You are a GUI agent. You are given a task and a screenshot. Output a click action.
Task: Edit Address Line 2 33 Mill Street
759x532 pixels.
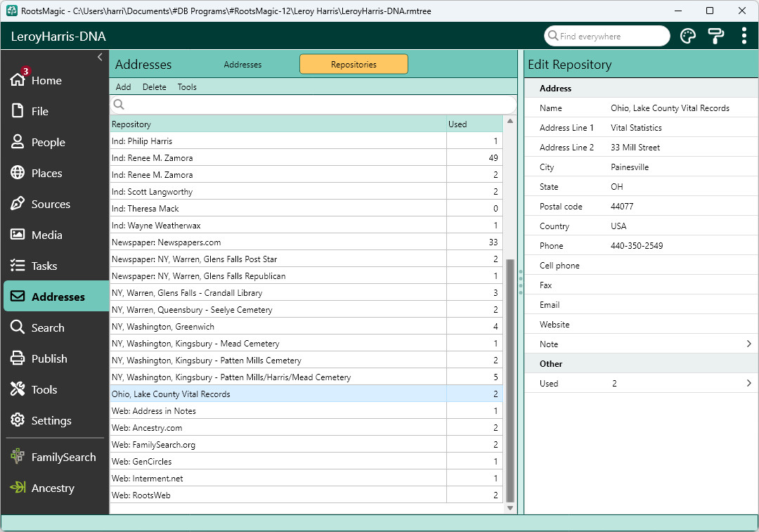[x=635, y=147]
